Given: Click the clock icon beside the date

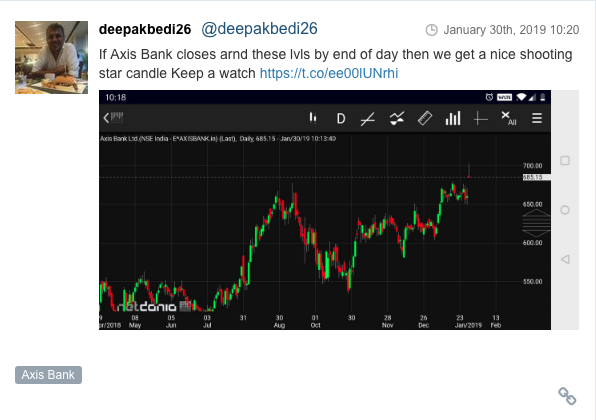Looking at the screenshot, I should tap(431, 30).
